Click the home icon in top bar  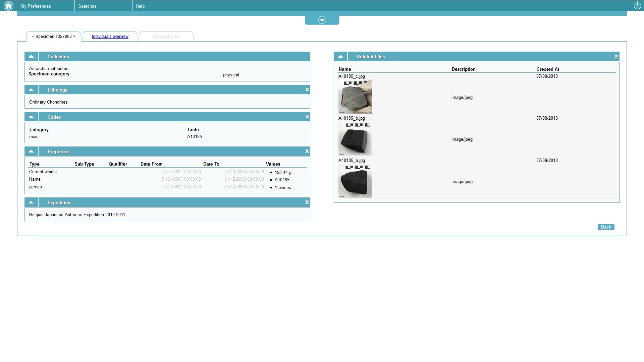pos(8,6)
